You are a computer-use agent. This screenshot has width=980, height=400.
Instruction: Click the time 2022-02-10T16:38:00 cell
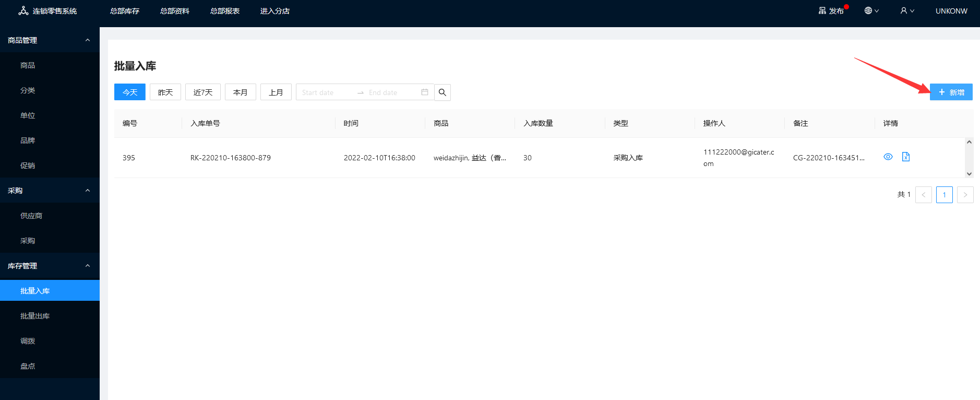point(379,158)
